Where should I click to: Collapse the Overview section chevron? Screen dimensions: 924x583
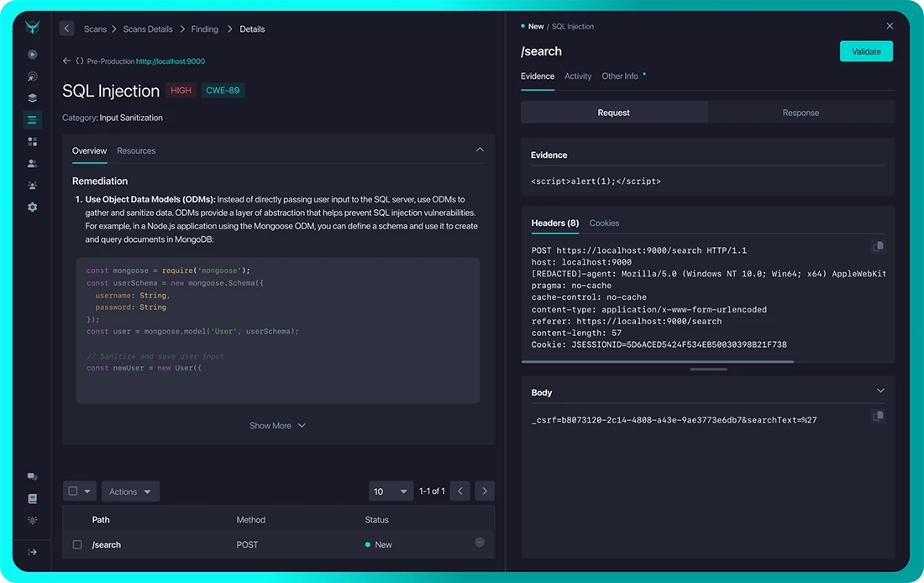click(x=480, y=150)
